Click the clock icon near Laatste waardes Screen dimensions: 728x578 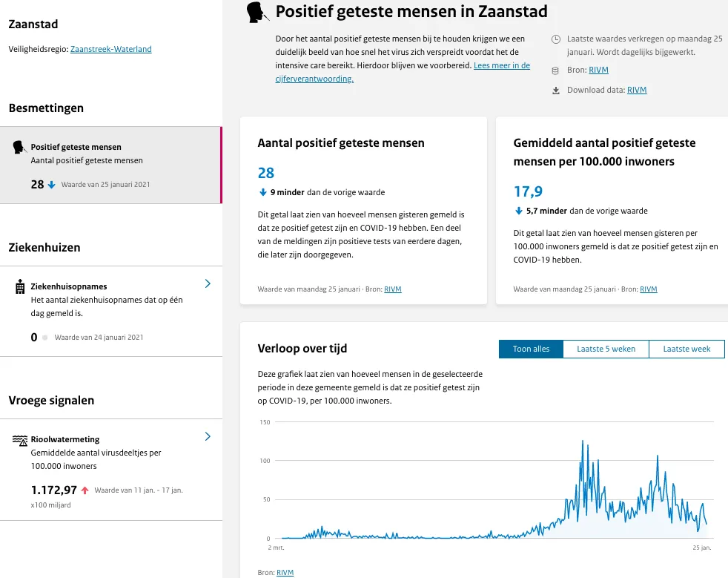556,38
